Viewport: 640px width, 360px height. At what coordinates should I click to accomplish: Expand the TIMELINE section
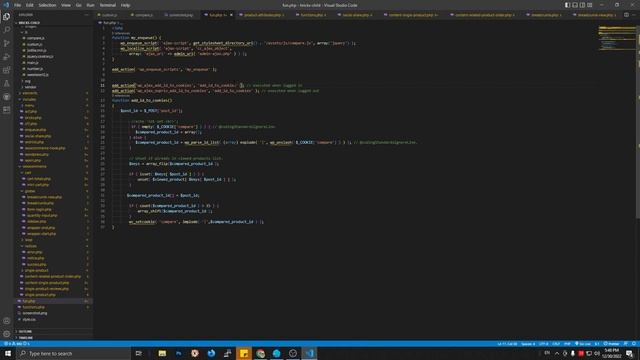coord(25,338)
